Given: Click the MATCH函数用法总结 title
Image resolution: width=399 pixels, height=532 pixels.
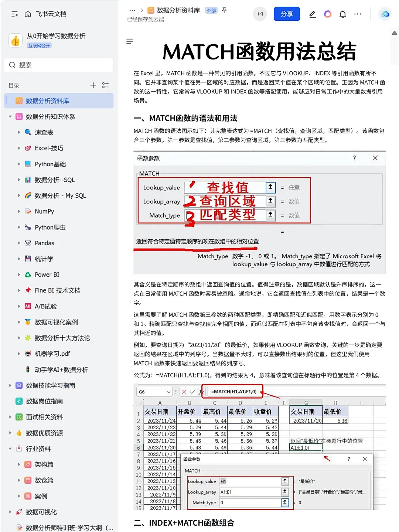Looking at the screenshot, I should (260, 52).
